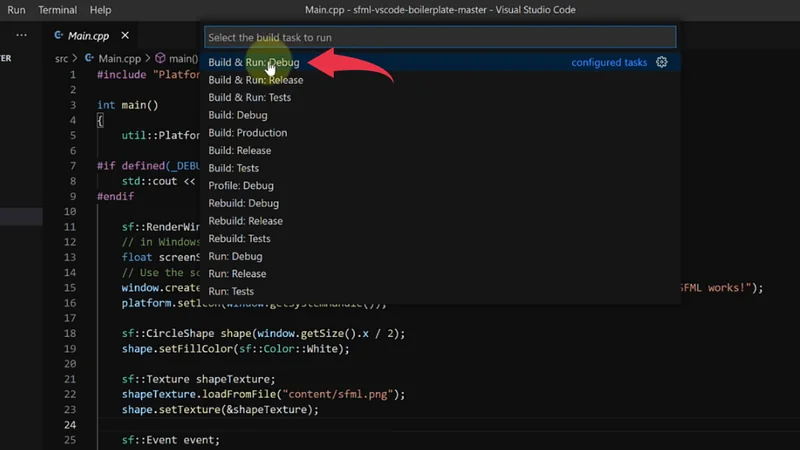The image size is (800, 450).
Task: Click the Main.cpp file icon in breadcrumb
Action: [x=89, y=59]
